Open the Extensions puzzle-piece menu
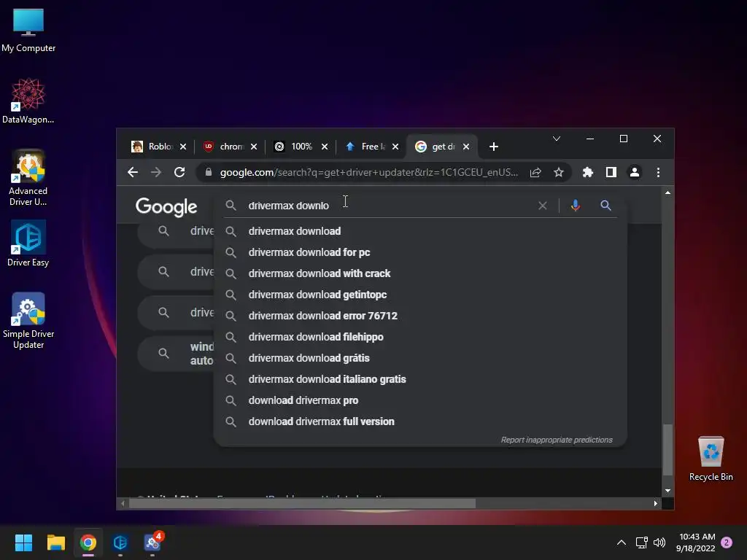747x560 pixels. pos(588,172)
